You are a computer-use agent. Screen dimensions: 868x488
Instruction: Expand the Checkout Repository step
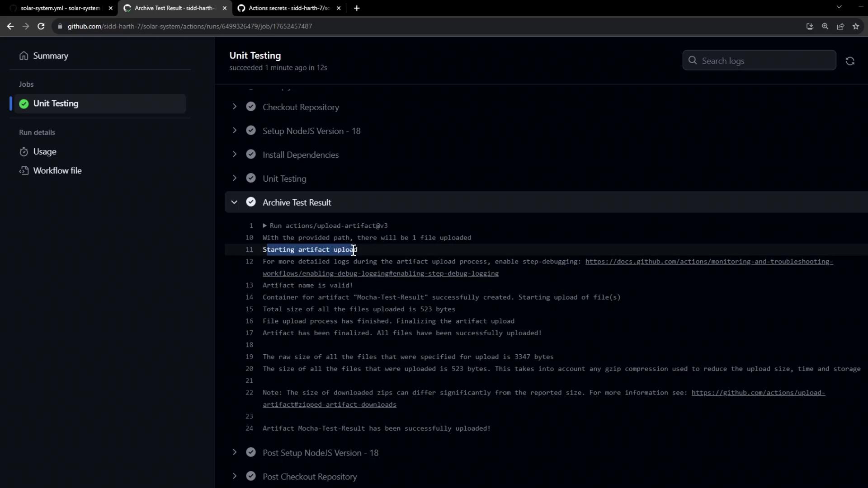[x=234, y=107]
